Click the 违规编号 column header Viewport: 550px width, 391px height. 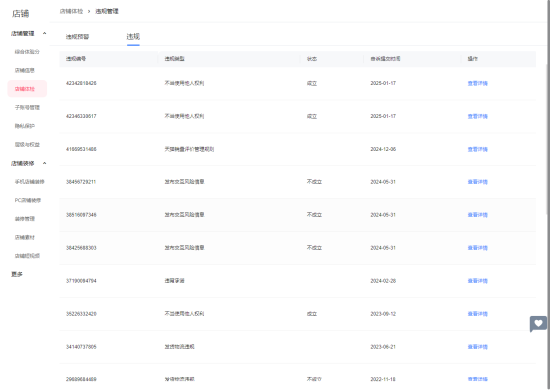(76, 59)
